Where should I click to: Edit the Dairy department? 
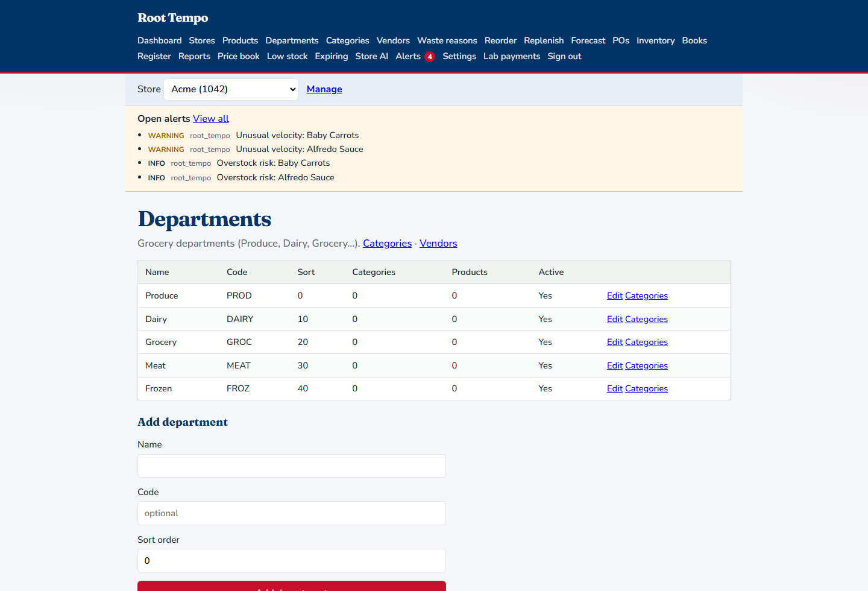click(615, 319)
